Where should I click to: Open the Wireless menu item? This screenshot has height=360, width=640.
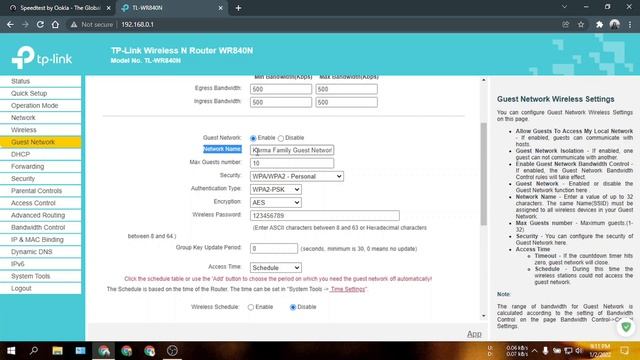coord(40,130)
